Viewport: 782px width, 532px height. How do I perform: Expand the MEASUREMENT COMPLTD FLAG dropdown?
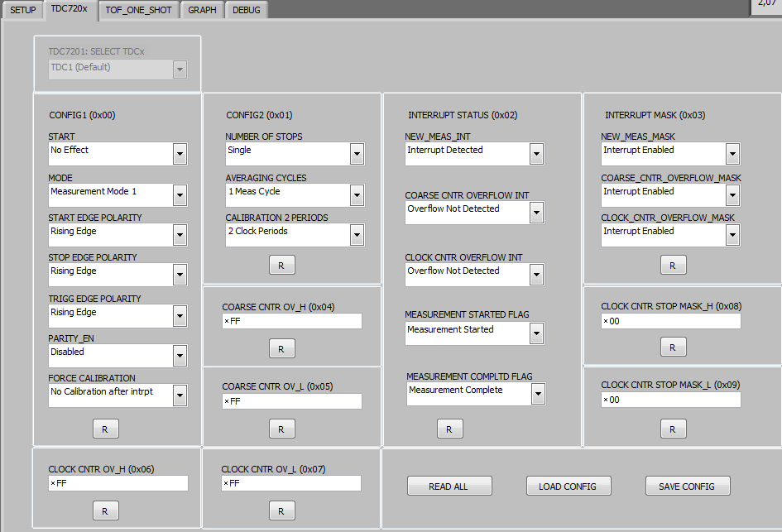click(536, 394)
